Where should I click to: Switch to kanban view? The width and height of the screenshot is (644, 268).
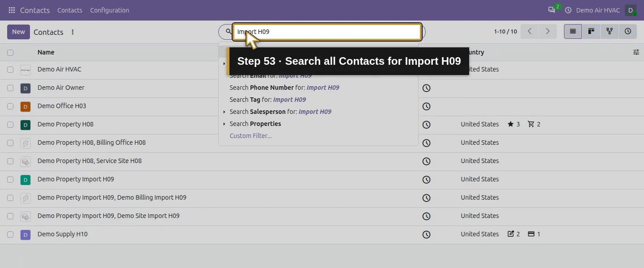pyautogui.click(x=591, y=31)
